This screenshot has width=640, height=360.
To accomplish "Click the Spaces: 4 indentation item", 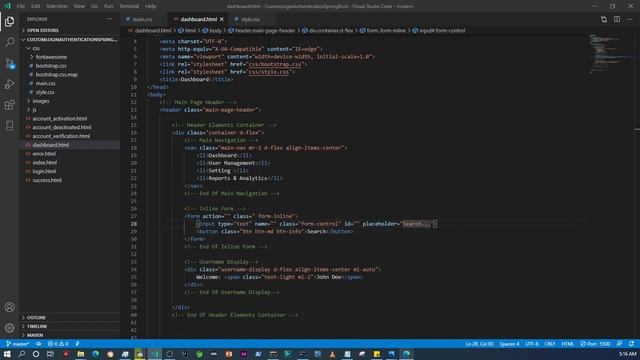I will tap(509, 344).
